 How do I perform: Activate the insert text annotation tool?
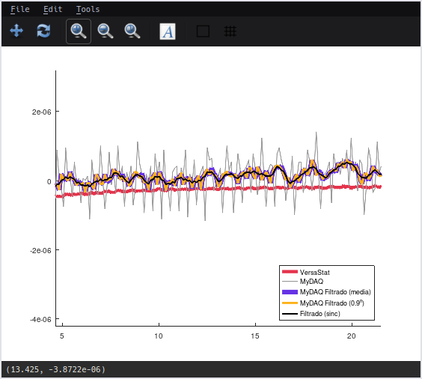167,31
